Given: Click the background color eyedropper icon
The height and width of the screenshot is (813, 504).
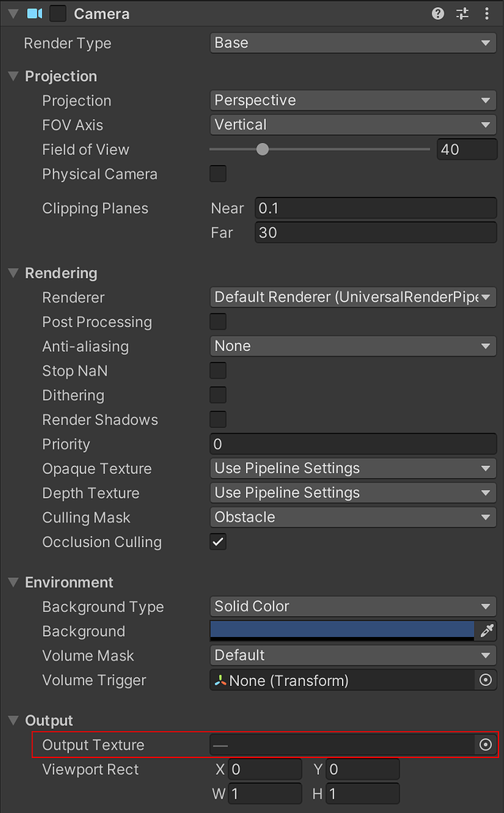Looking at the screenshot, I should point(487,631).
